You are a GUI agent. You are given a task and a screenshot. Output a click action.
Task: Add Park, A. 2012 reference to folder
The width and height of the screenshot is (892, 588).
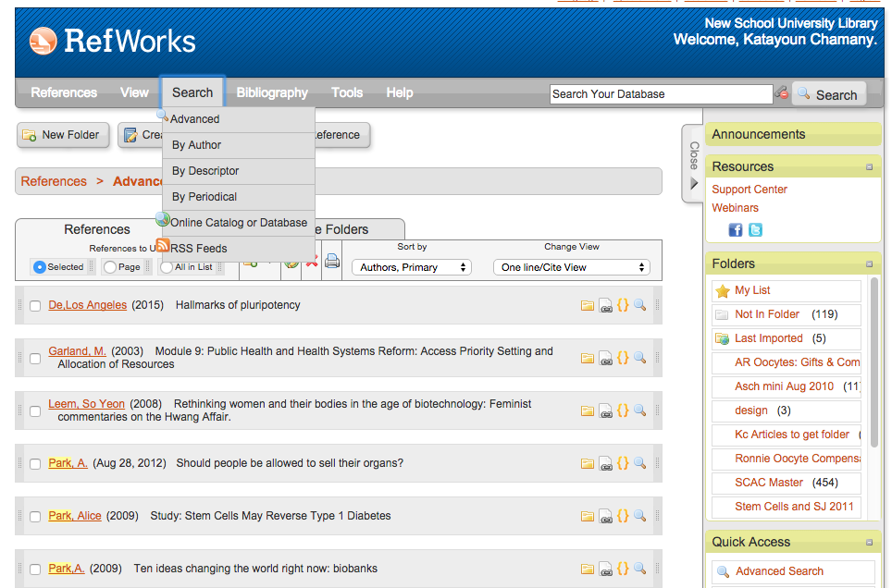[587, 464]
